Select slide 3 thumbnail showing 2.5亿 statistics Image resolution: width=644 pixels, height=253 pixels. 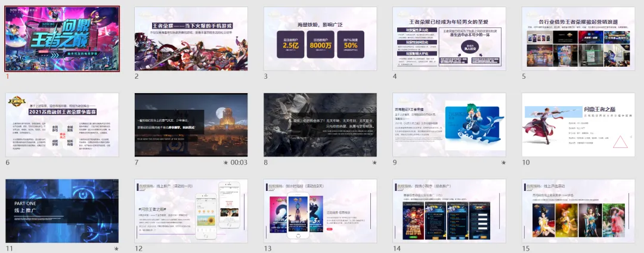(x=320, y=39)
